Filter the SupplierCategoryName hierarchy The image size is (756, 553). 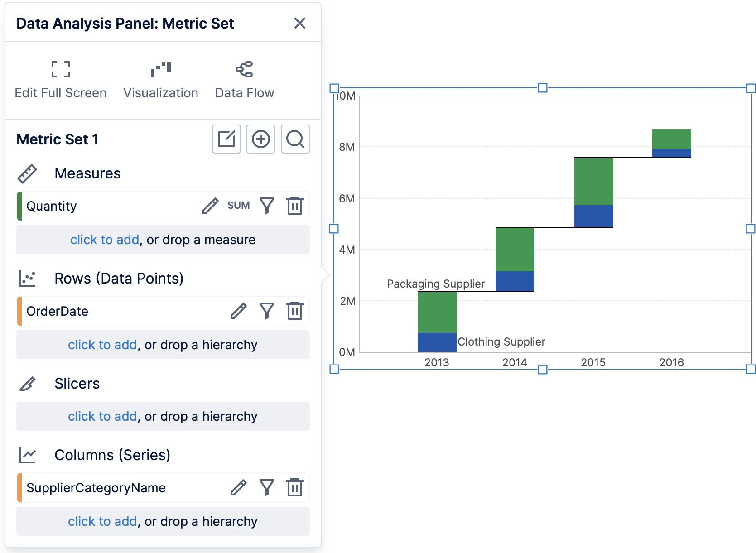[267, 488]
